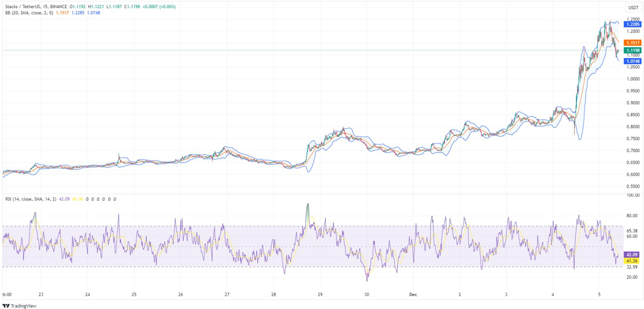This screenshot has height=309, width=644.
Task: Click the 42.09 value in RSI legend
Action: pyautogui.click(x=64, y=199)
